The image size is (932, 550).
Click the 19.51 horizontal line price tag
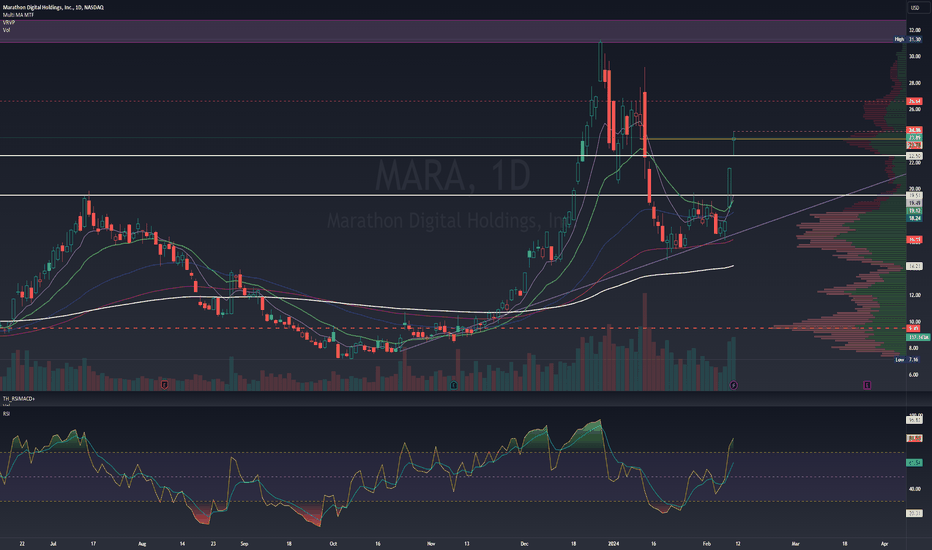point(914,195)
